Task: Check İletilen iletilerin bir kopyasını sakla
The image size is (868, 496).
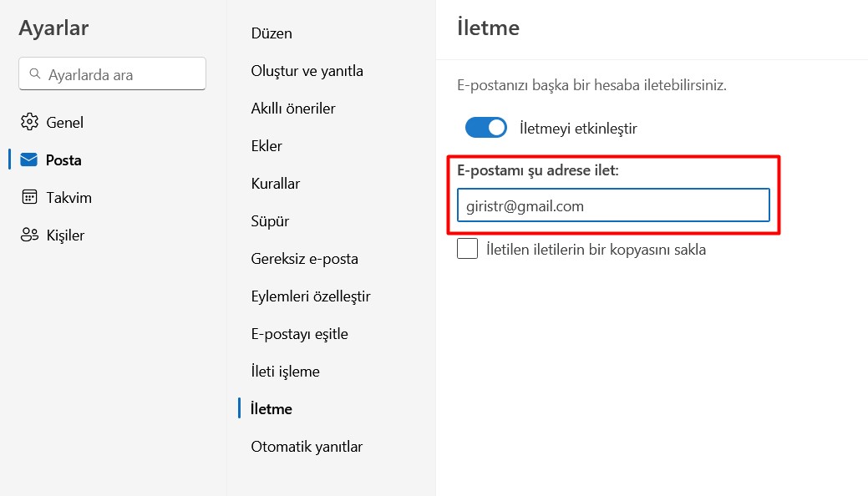Action: tap(467, 247)
